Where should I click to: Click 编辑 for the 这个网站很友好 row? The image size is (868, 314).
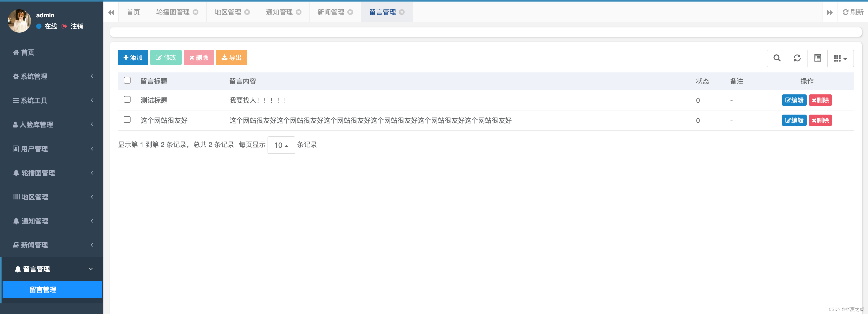click(794, 121)
